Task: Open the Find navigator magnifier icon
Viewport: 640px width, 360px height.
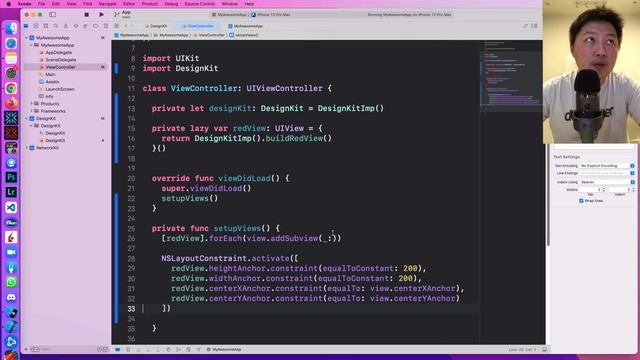Action: 56,26
